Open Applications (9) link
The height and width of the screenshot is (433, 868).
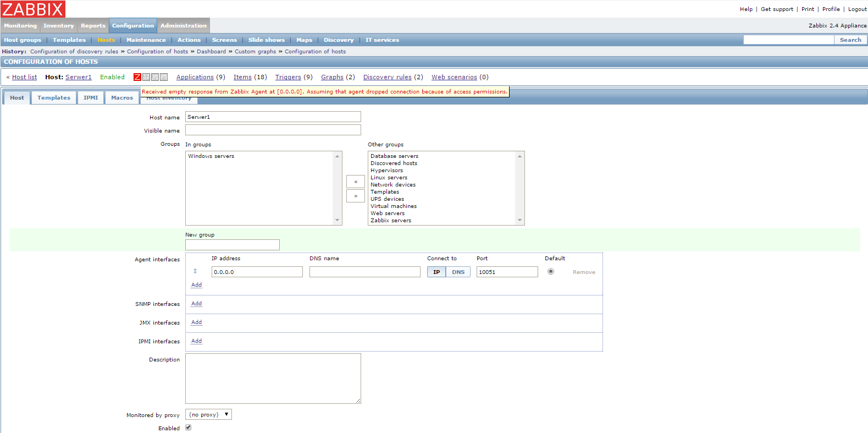(x=195, y=77)
